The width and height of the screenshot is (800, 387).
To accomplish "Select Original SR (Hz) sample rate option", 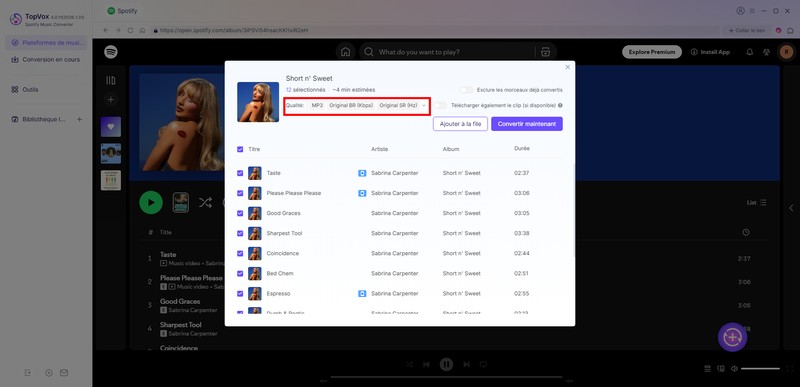I will [x=398, y=106].
